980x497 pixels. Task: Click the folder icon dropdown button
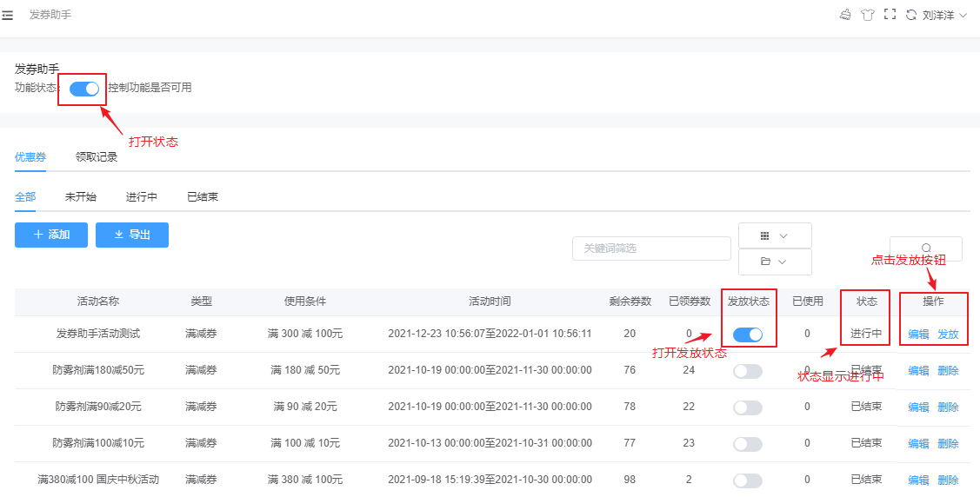click(774, 262)
